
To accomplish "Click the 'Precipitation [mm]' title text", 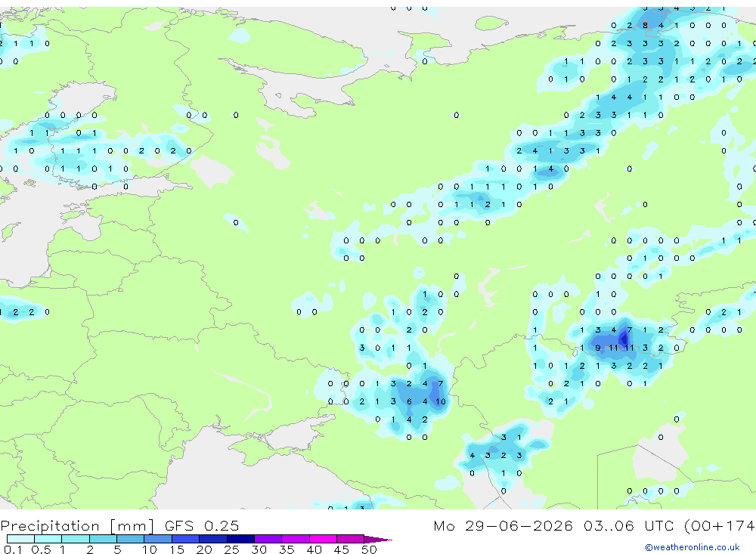I will pyautogui.click(x=77, y=526).
